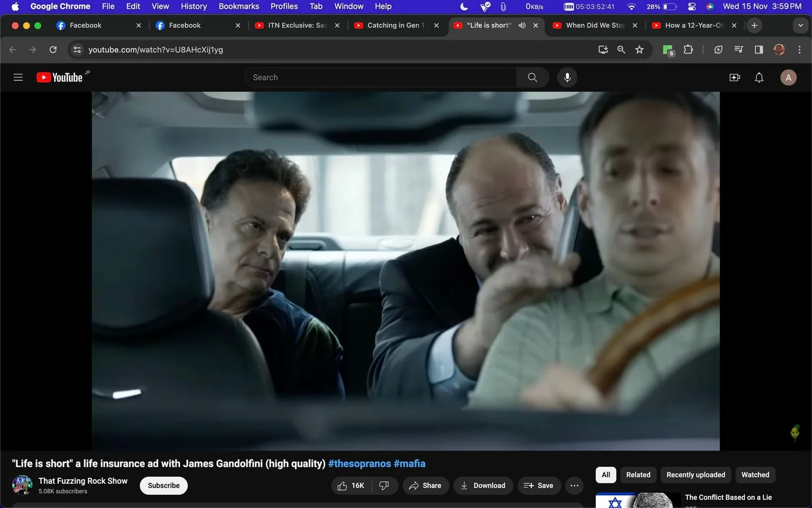Open the cast to device icon

coord(603,49)
